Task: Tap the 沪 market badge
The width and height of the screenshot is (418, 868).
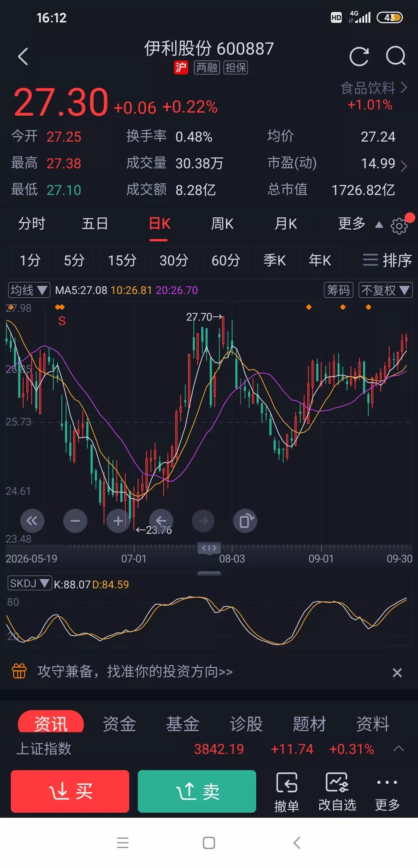Action: point(181,68)
